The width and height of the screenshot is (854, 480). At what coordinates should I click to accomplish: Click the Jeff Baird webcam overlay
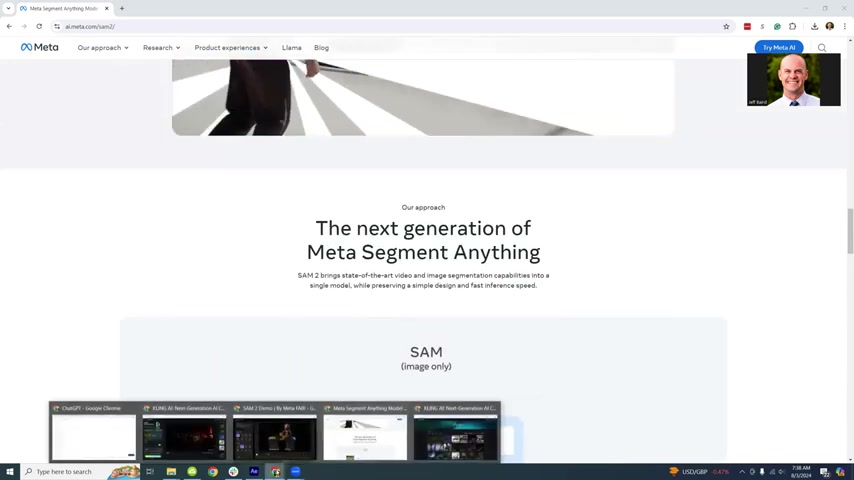[794, 80]
